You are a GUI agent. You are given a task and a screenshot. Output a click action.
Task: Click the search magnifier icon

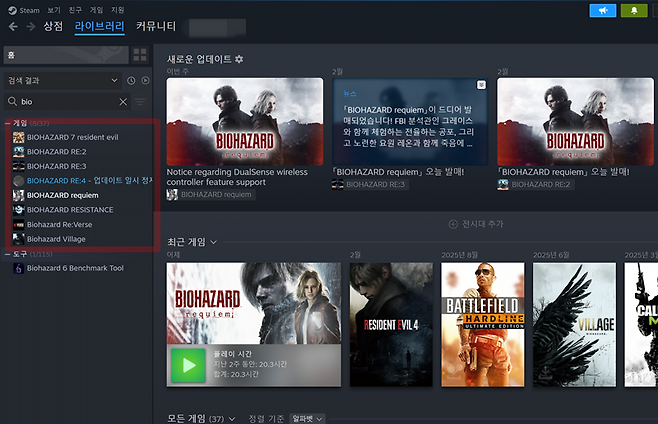pos(12,101)
